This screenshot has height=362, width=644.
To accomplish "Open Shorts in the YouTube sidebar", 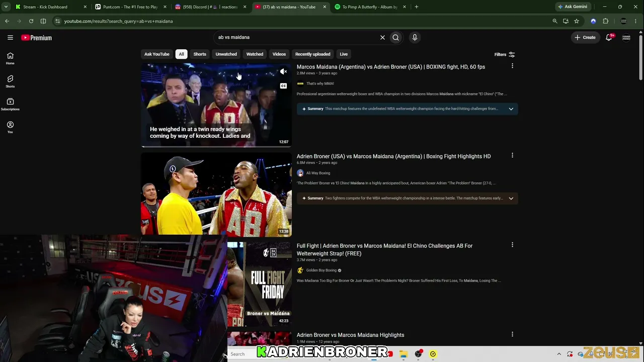I will tap(10, 81).
